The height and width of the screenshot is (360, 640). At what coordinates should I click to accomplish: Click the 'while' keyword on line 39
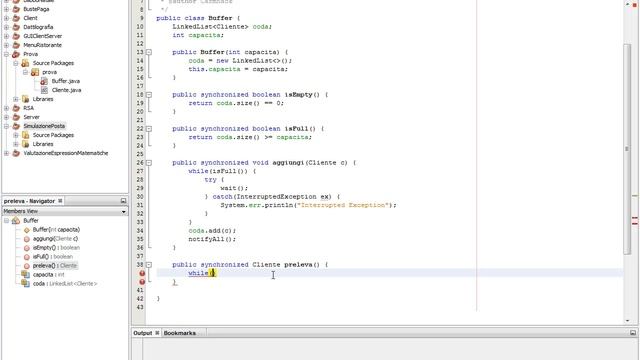click(x=198, y=273)
